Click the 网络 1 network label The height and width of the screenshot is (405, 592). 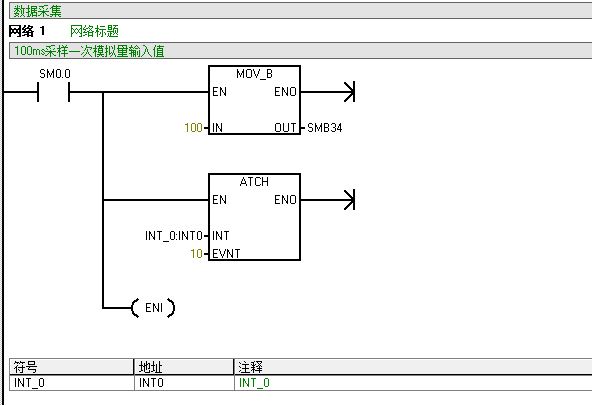pos(27,31)
